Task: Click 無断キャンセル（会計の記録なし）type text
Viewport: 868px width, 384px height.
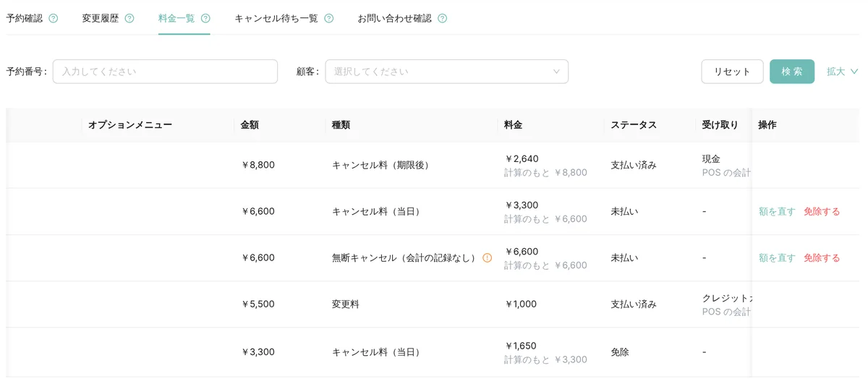Action: 405,258
